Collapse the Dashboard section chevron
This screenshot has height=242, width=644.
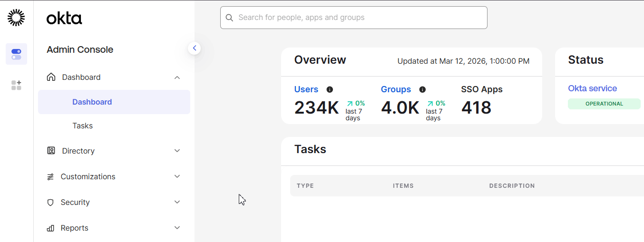pyautogui.click(x=177, y=77)
